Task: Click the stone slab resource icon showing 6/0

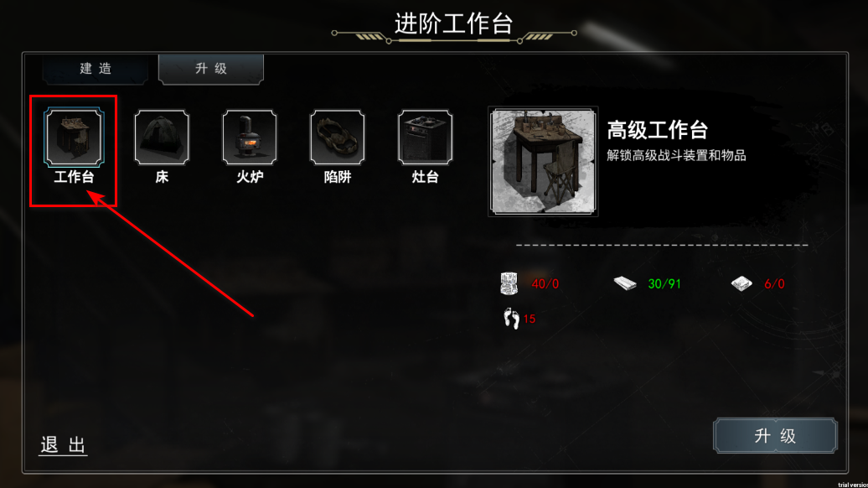Action: pyautogui.click(x=741, y=283)
